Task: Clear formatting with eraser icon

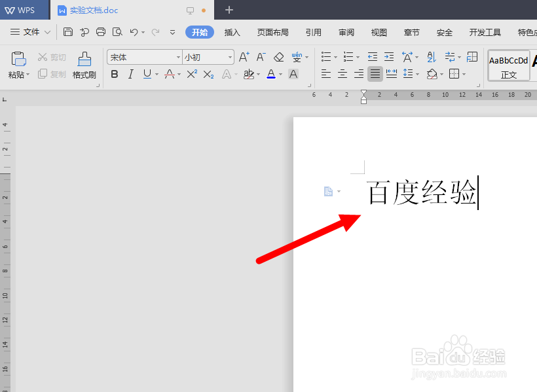Action: pyautogui.click(x=279, y=57)
